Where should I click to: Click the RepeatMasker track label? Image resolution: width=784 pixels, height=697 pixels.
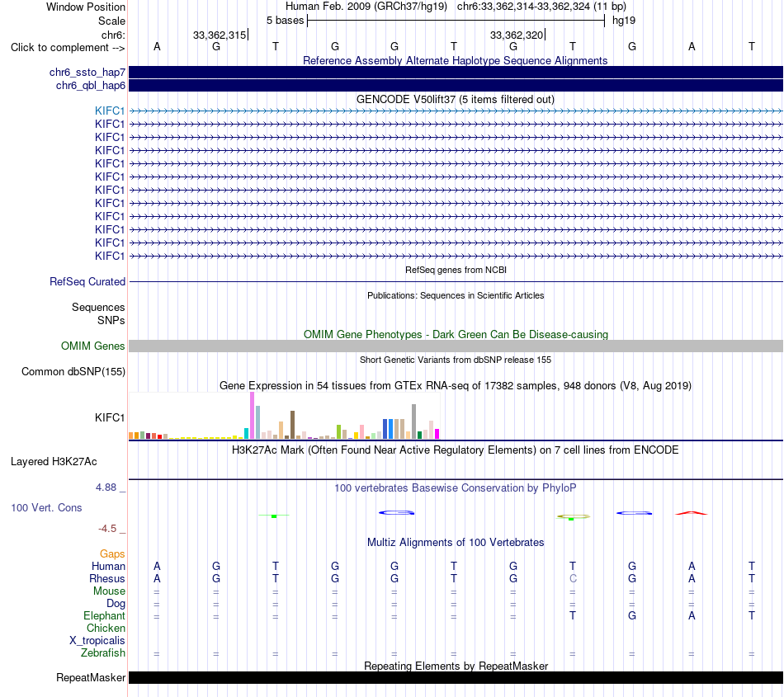click(x=91, y=677)
